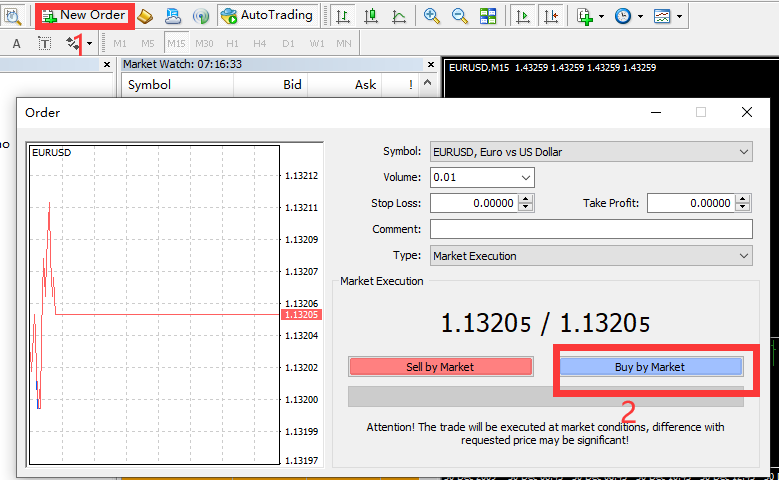This screenshot has height=480, width=779.
Task: Select the M30 timeframe
Action: [x=204, y=44]
